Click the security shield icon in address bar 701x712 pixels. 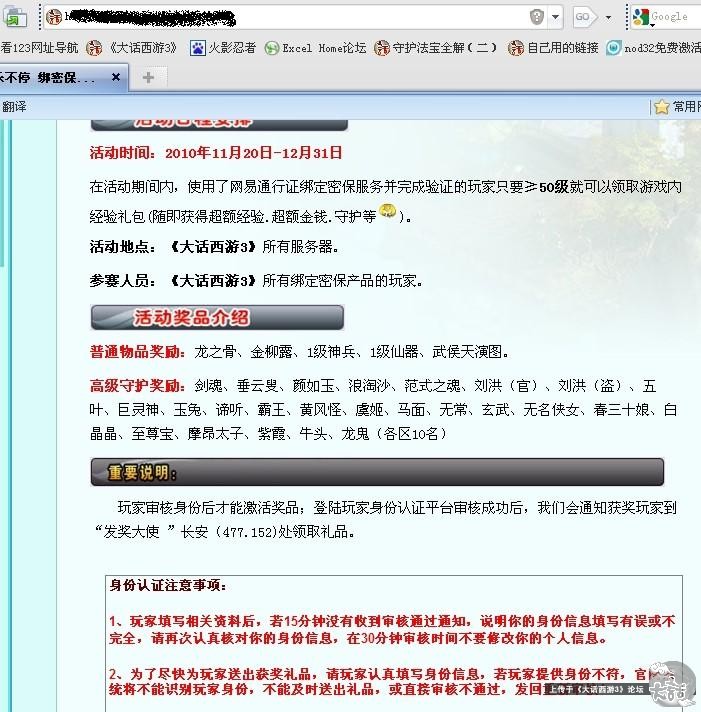537,17
